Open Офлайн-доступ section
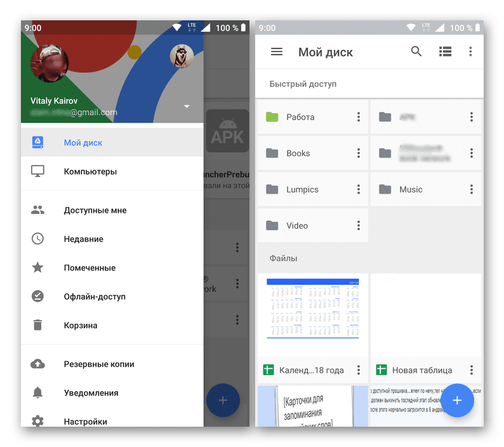This screenshot has height=447, width=504. point(112,296)
